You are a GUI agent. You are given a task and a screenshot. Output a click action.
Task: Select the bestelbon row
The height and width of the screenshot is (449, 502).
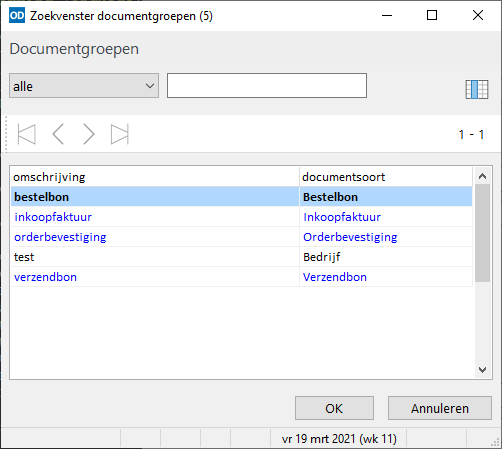(x=242, y=197)
